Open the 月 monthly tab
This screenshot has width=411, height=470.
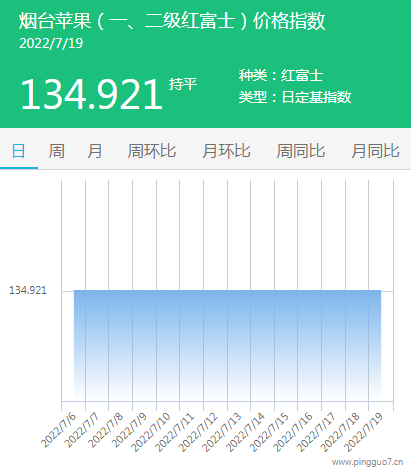click(95, 151)
